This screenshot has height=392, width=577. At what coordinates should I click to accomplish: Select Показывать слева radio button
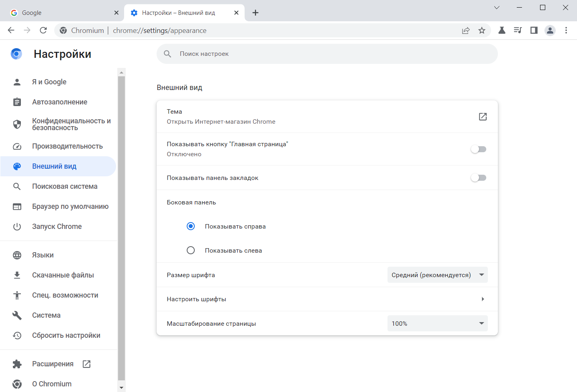point(191,250)
